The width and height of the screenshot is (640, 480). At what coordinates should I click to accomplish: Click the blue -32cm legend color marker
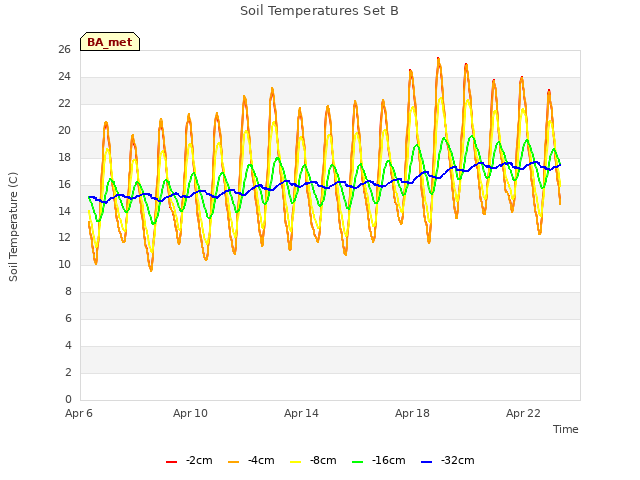click(426, 462)
